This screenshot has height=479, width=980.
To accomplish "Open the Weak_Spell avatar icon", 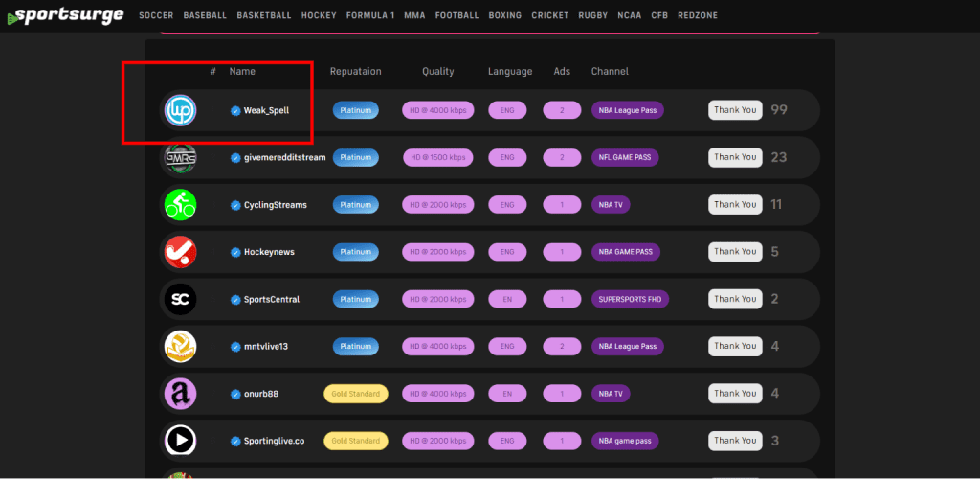I will (x=181, y=111).
